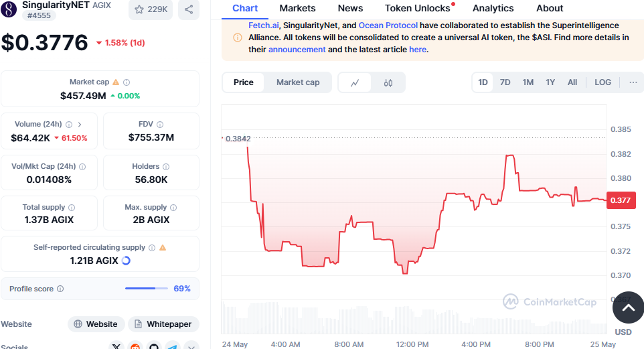The height and width of the screenshot is (349, 644).
Task: Click the Total supply info icon
Action: (x=72, y=208)
